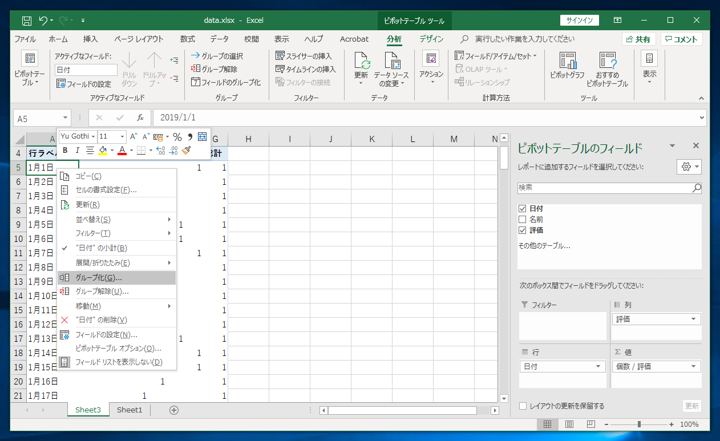Screen dimensions: 720x441
Task: Open the fill color picker in mini toolbar
Action: click(x=112, y=150)
